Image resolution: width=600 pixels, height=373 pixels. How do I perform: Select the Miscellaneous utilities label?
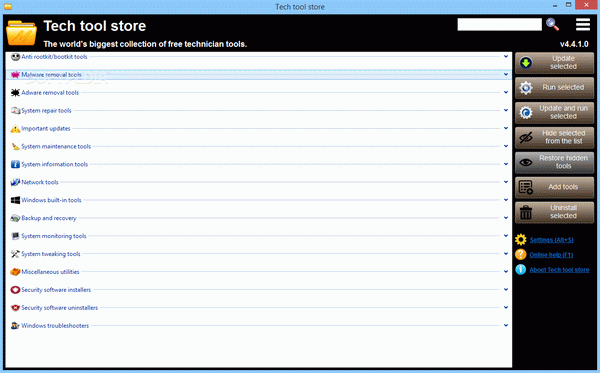[50, 272]
